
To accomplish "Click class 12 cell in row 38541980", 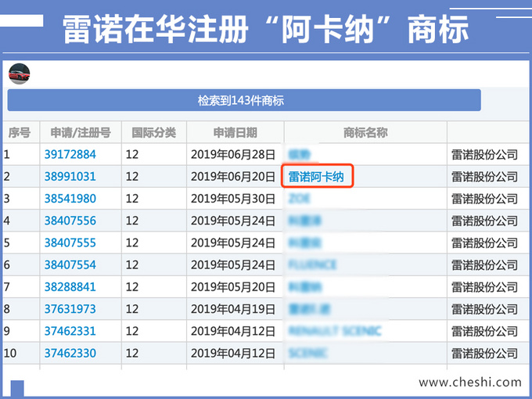I will point(132,199).
